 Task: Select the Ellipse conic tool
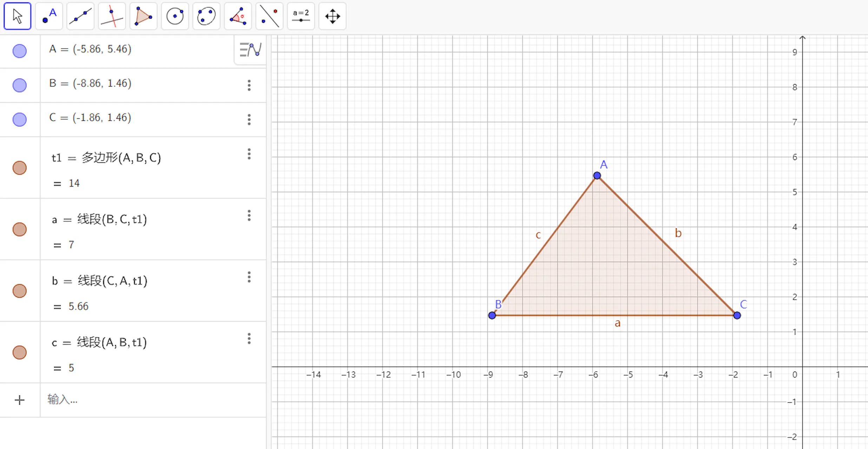click(206, 16)
